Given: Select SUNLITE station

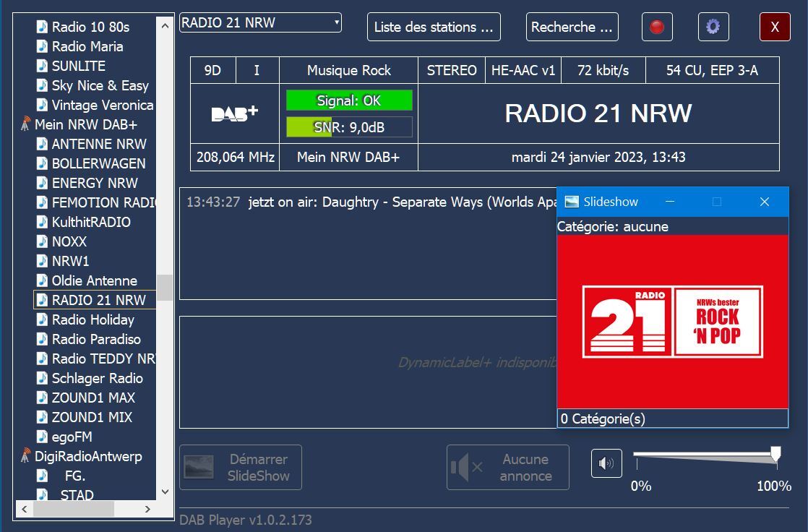Looking at the screenshot, I should coord(78,66).
